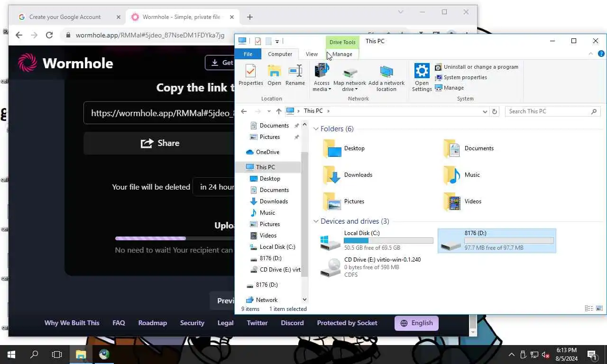Click the Properties icon in the Location group
Screen dimensions: 607x364
point(250,71)
